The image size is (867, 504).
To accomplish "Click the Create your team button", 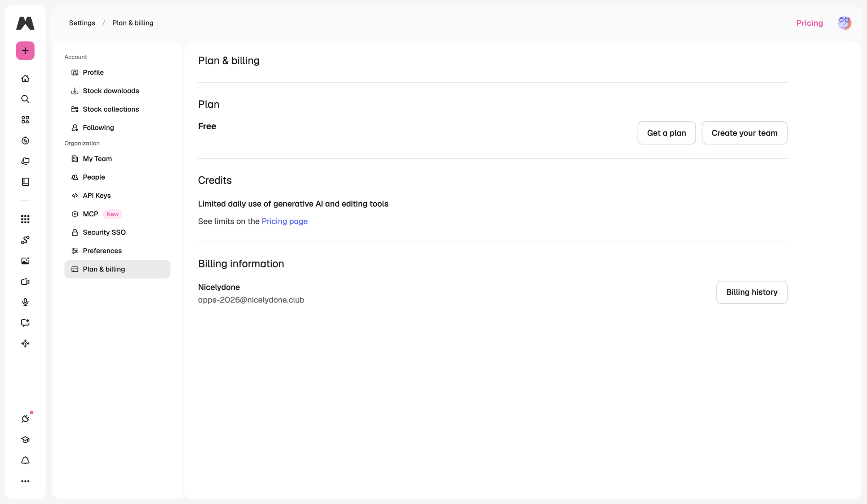I will pos(744,133).
